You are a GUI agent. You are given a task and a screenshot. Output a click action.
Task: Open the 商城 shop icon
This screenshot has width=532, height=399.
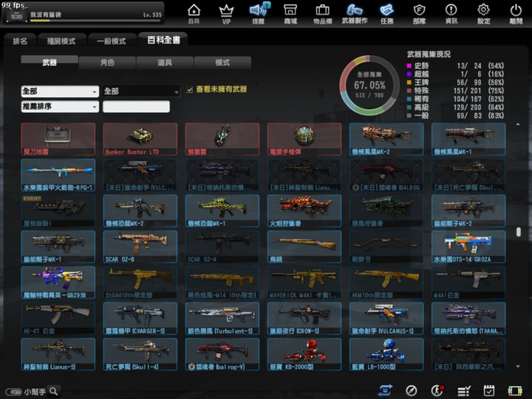(x=290, y=13)
